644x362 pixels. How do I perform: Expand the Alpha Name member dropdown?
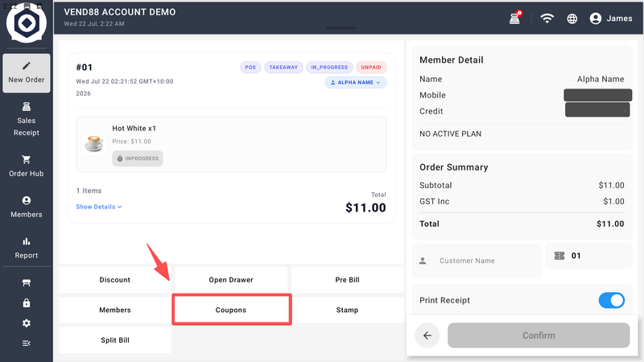pyautogui.click(x=356, y=83)
